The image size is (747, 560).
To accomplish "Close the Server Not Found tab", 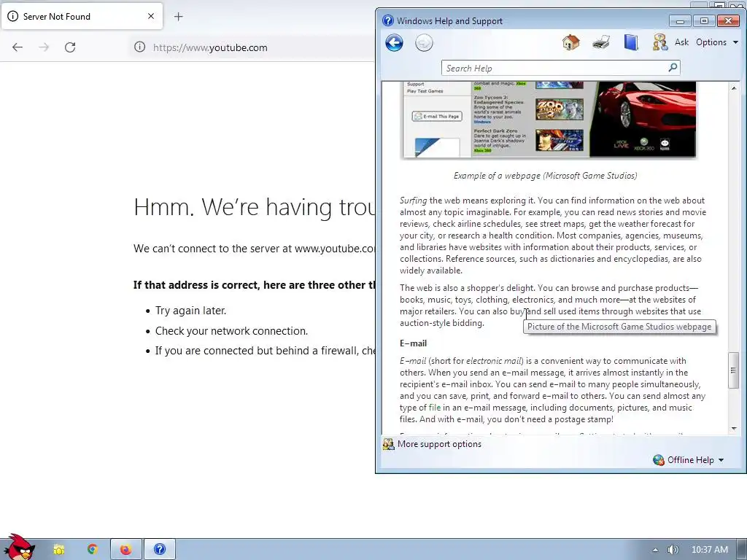I will (151, 16).
